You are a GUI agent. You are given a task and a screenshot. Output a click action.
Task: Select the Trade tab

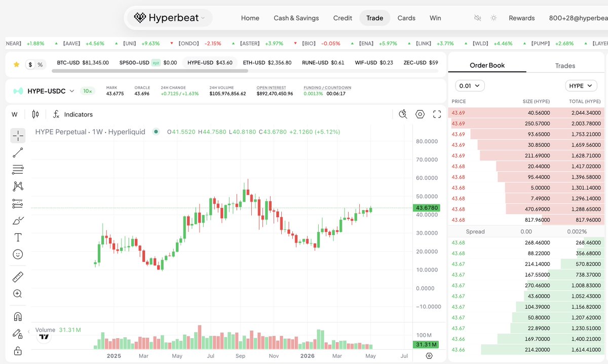pos(375,18)
